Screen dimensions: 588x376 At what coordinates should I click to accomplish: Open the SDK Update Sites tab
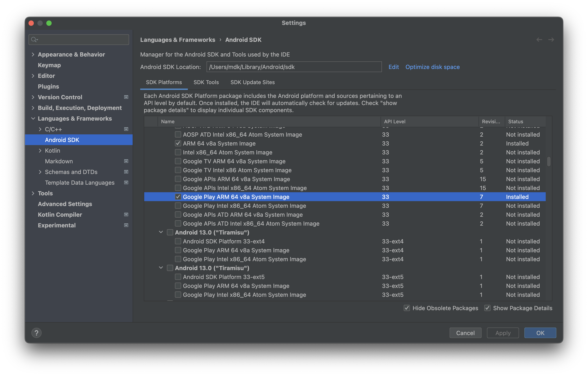point(252,82)
